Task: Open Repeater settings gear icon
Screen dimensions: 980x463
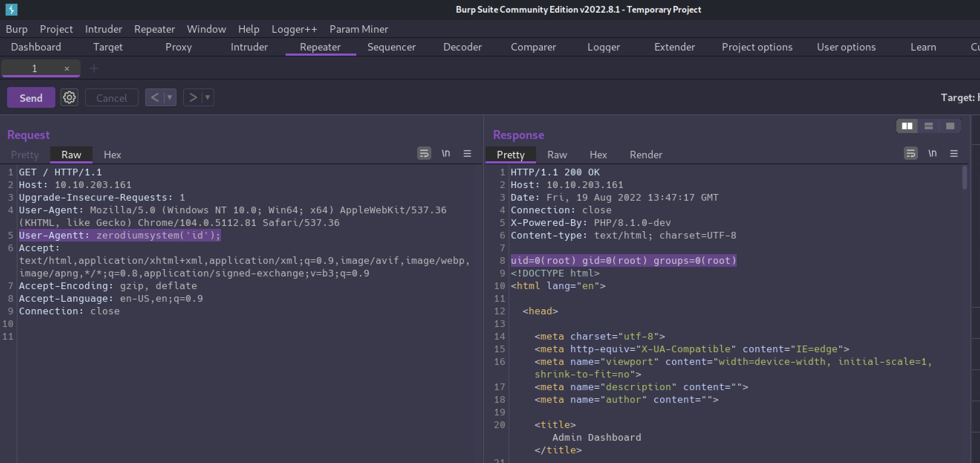Action: click(69, 98)
